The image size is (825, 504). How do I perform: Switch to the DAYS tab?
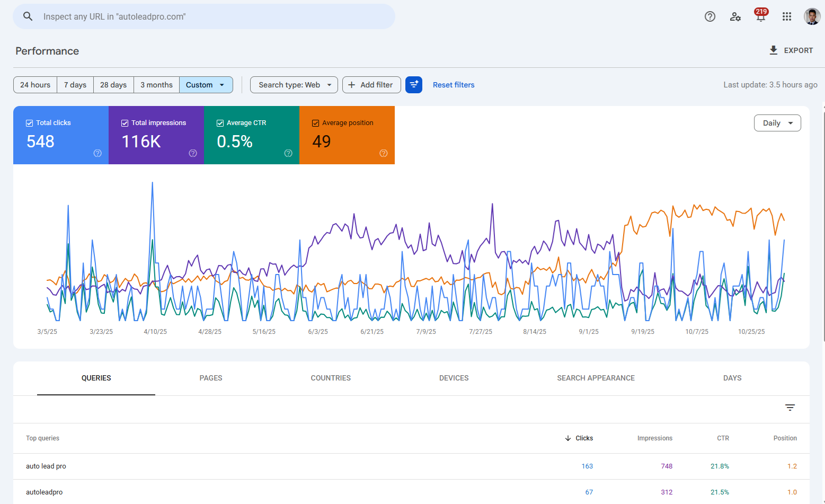tap(732, 378)
